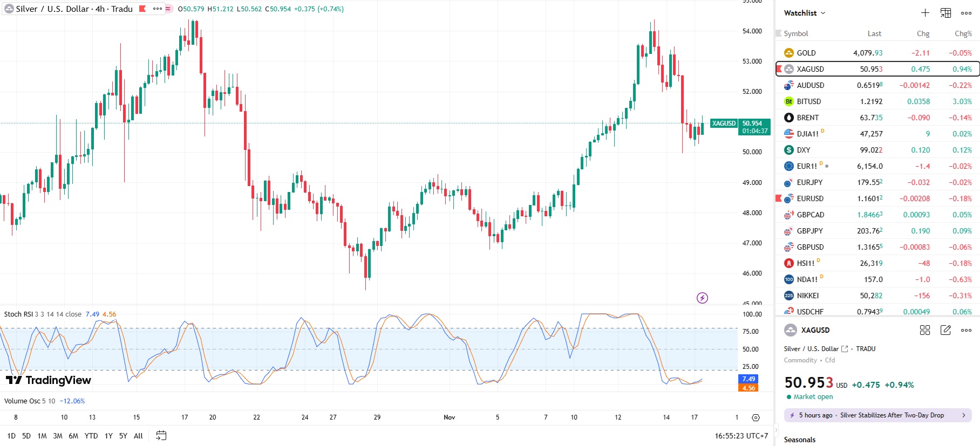Screen dimensions: 980x446
Task: Select the 1M date range
Action: tap(42, 436)
